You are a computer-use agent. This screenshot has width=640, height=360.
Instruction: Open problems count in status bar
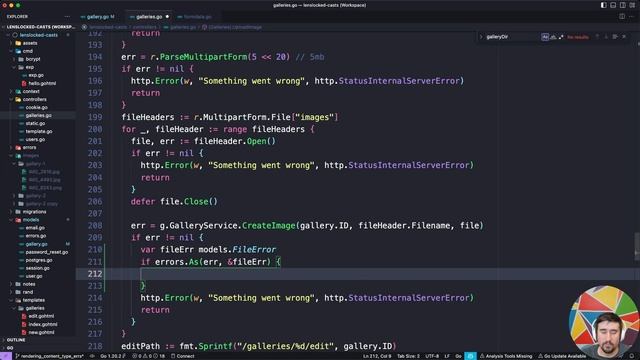click(149, 356)
